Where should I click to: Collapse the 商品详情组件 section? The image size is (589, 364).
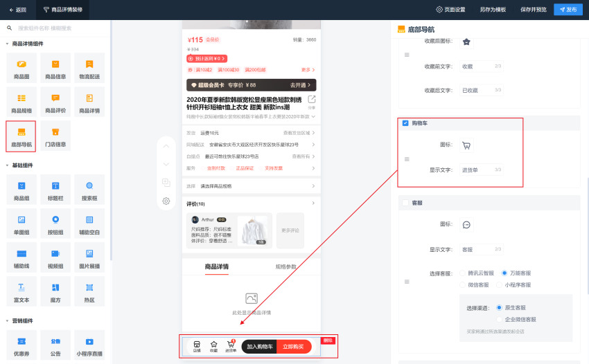pos(7,44)
